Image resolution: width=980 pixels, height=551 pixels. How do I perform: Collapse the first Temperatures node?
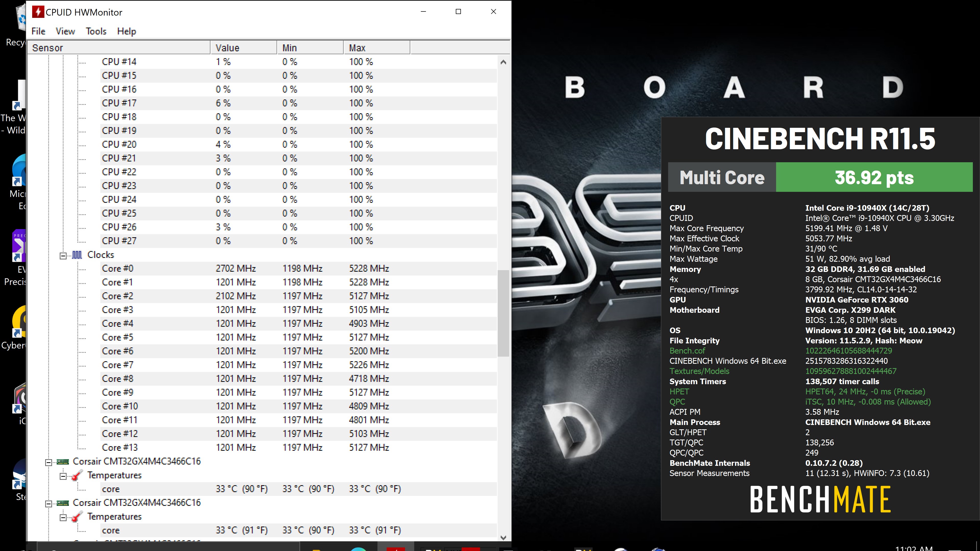(x=63, y=476)
